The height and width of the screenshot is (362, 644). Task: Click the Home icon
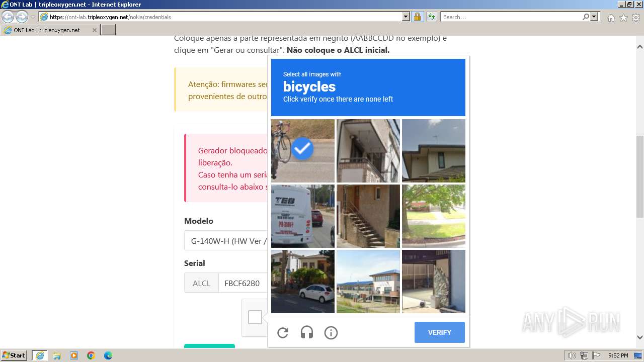(611, 18)
